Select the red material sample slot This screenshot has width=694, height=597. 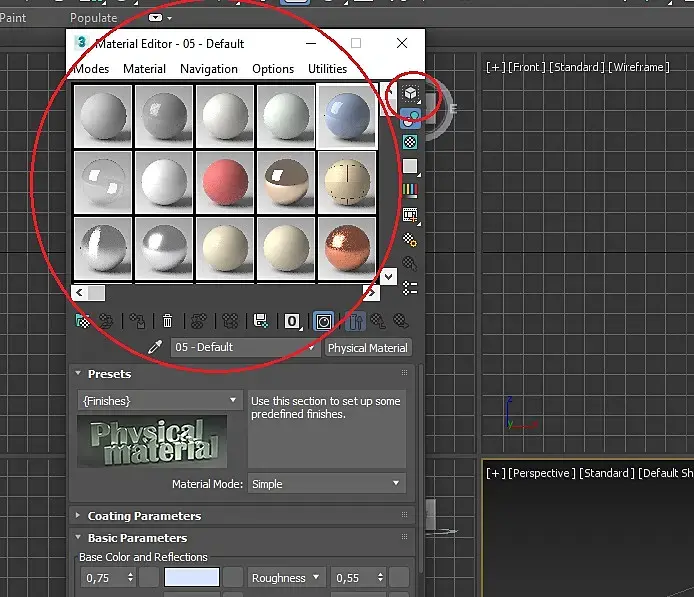coord(225,183)
